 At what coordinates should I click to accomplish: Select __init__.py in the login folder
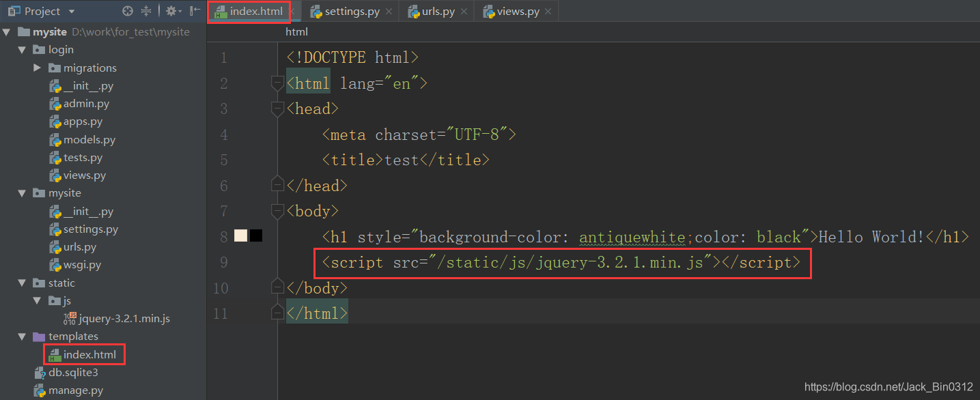[x=88, y=86]
